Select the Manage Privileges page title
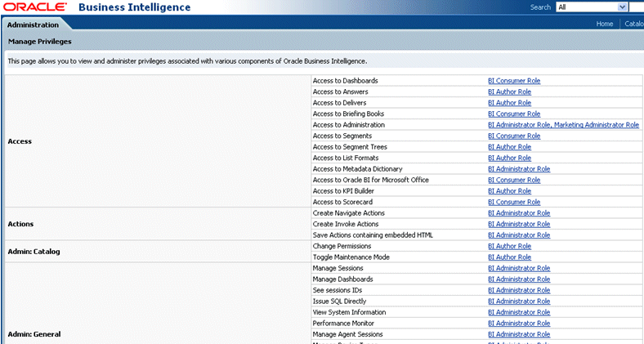Screen dimensions: 644x344 coord(40,42)
